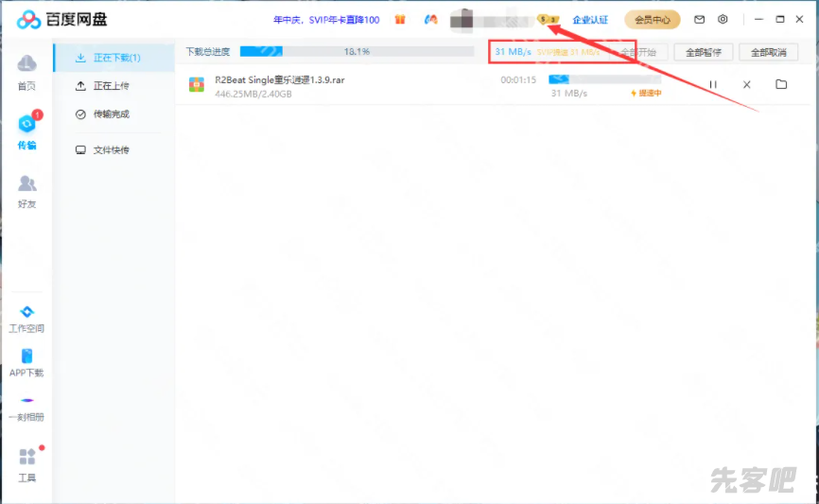Open 一刻相册 album icon
Image resolution: width=819 pixels, height=504 pixels.
point(26,401)
